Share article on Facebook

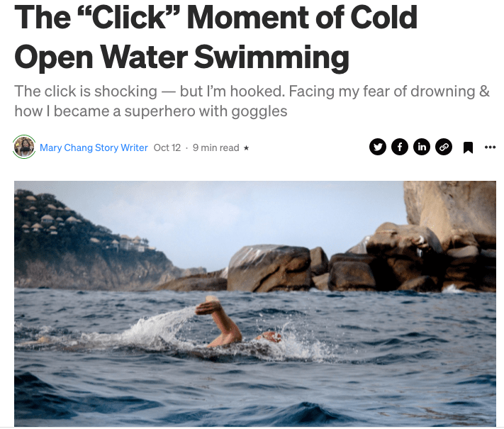click(x=400, y=147)
